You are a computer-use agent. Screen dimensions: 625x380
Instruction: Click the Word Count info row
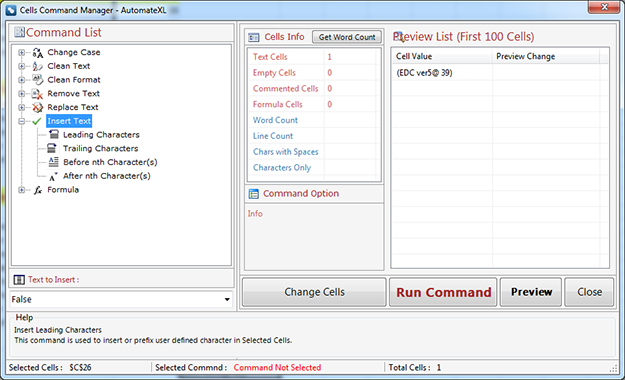[x=313, y=120]
